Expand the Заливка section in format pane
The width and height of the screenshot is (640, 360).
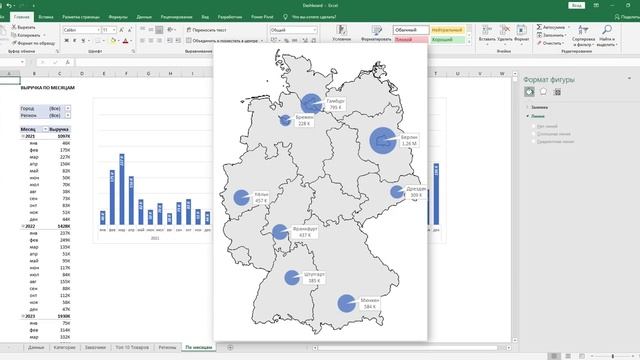click(x=527, y=107)
